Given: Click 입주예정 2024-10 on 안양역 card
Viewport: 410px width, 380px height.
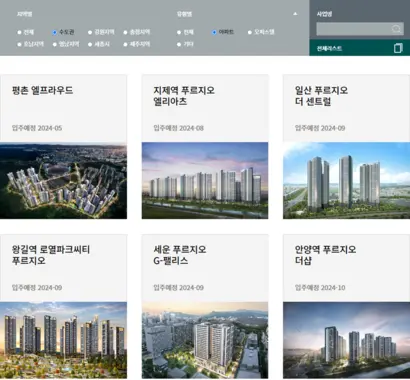Looking at the screenshot, I should point(320,287).
